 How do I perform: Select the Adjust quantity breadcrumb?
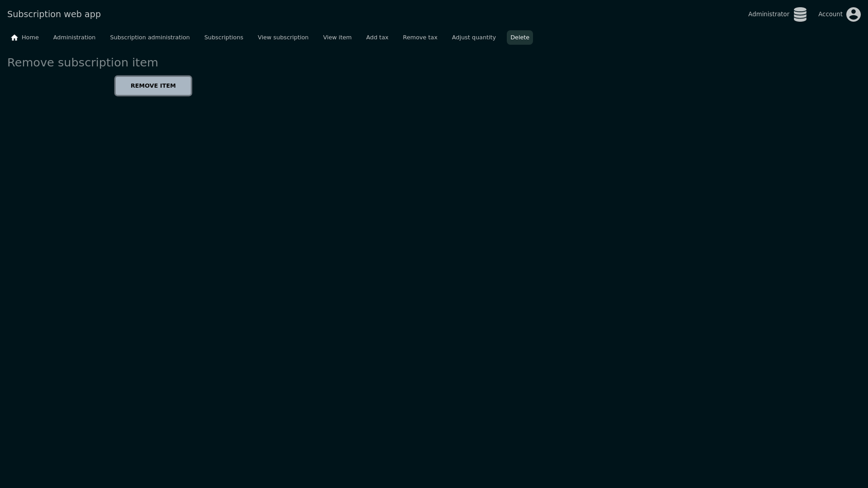tap(474, 38)
